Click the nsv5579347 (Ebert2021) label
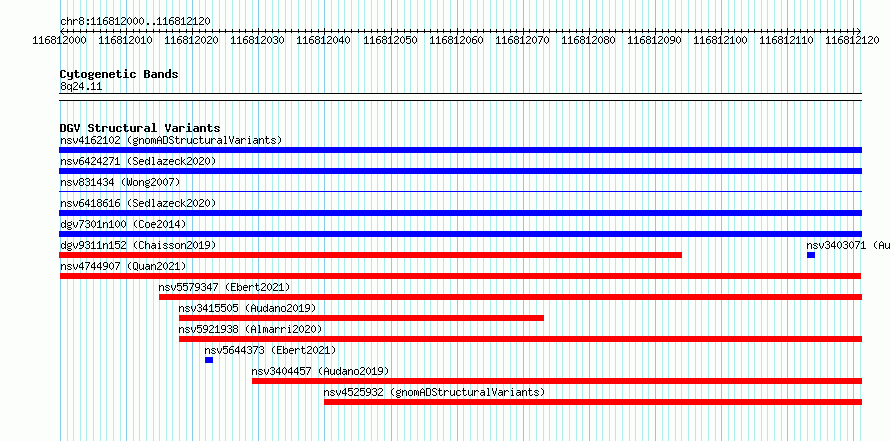The height and width of the screenshot is (441, 890). click(x=224, y=287)
